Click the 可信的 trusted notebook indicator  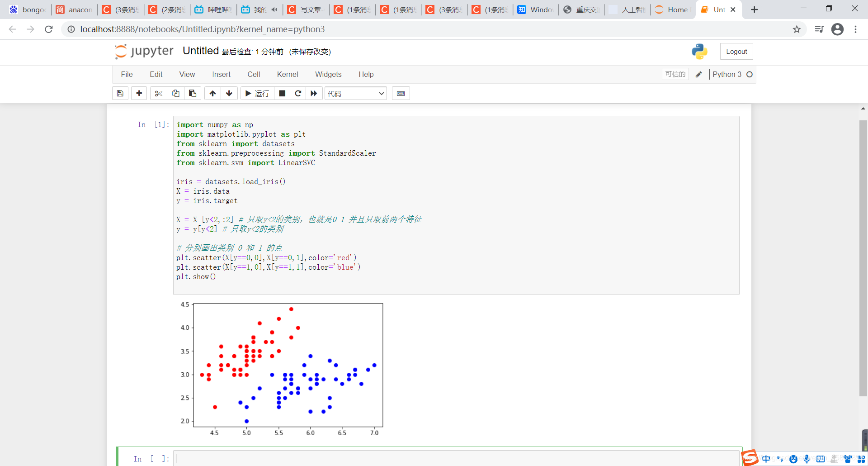click(675, 74)
